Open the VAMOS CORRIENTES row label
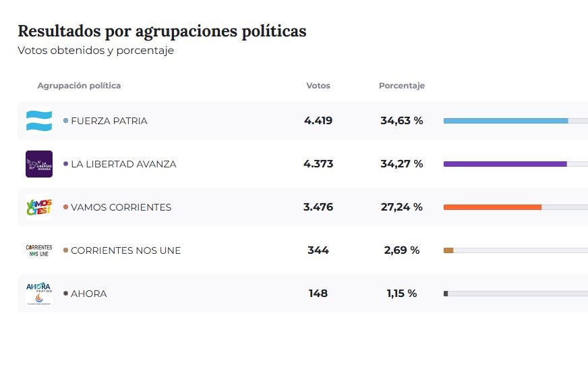The image size is (588, 378). point(121,207)
